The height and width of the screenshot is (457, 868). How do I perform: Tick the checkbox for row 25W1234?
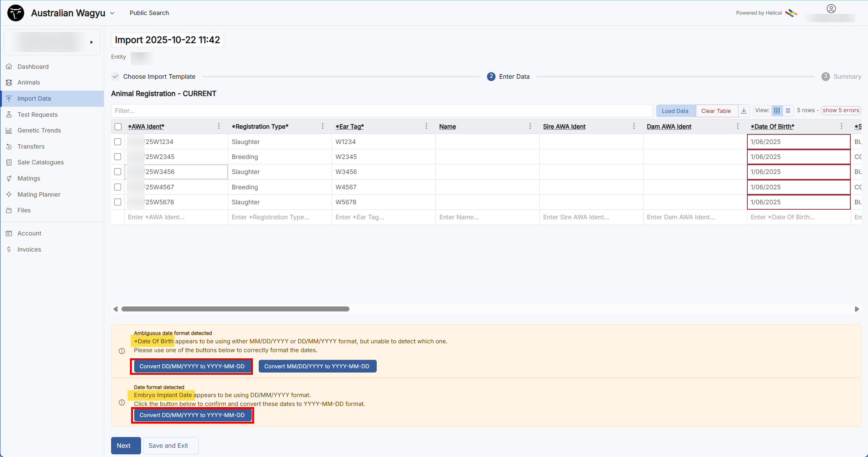coord(118,142)
